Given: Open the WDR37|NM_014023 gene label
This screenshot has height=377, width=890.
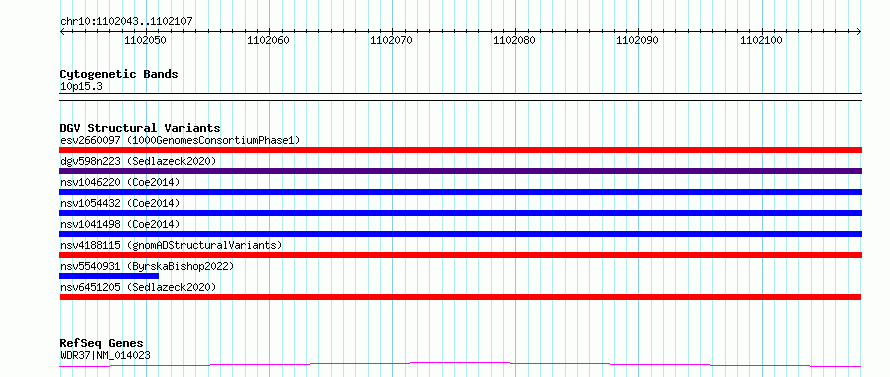Looking at the screenshot, I should [105, 356].
